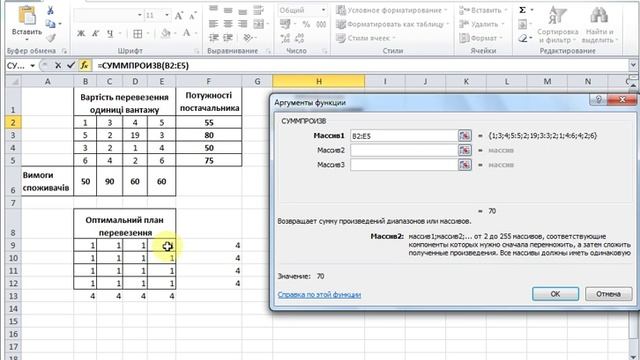This screenshot has height=360, width=640.
Task: Align text right in the ribbon
Action: (242, 24)
